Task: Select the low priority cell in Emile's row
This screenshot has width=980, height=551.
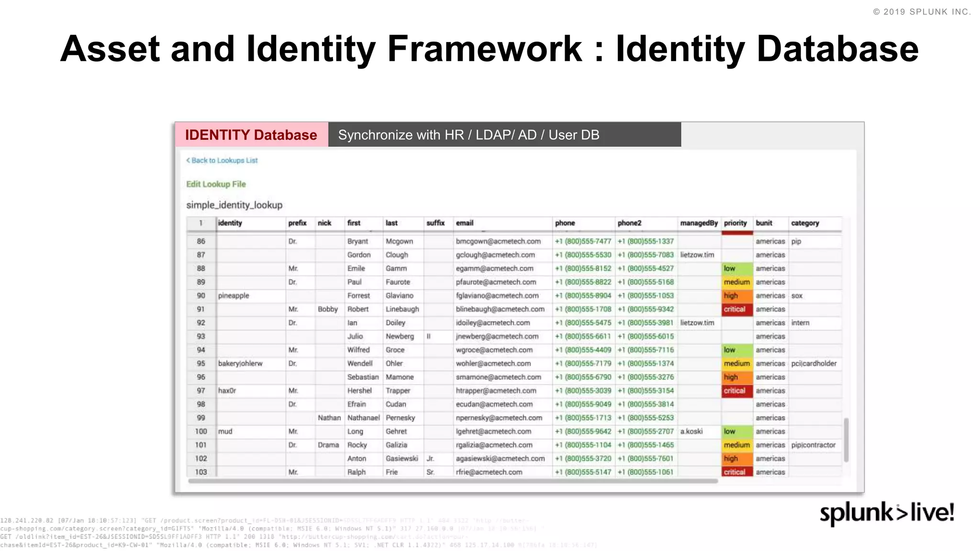Action: (x=737, y=269)
